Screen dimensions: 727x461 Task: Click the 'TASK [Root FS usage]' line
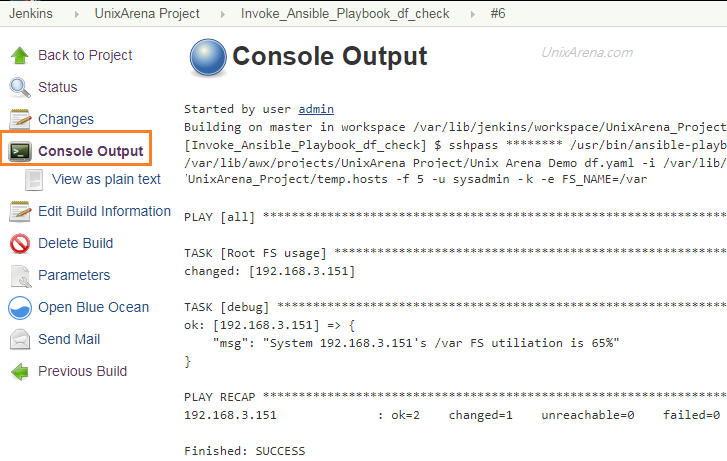(x=455, y=253)
